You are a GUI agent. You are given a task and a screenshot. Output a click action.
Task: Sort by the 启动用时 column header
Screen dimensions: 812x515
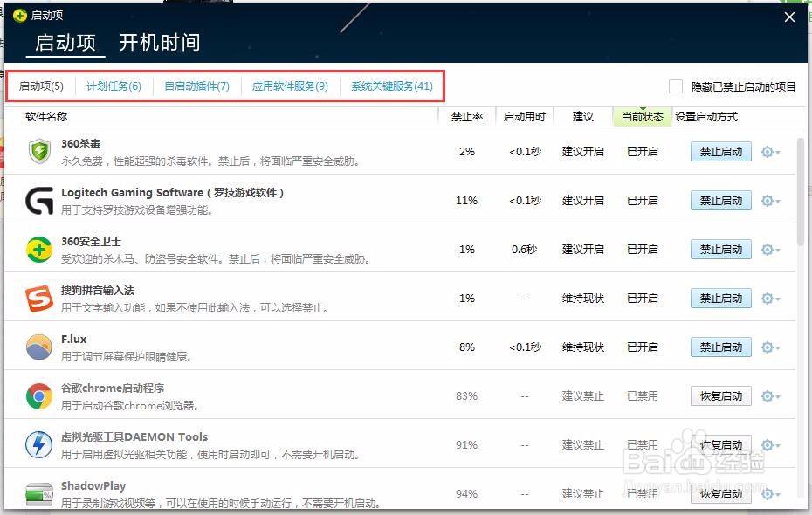(x=524, y=117)
